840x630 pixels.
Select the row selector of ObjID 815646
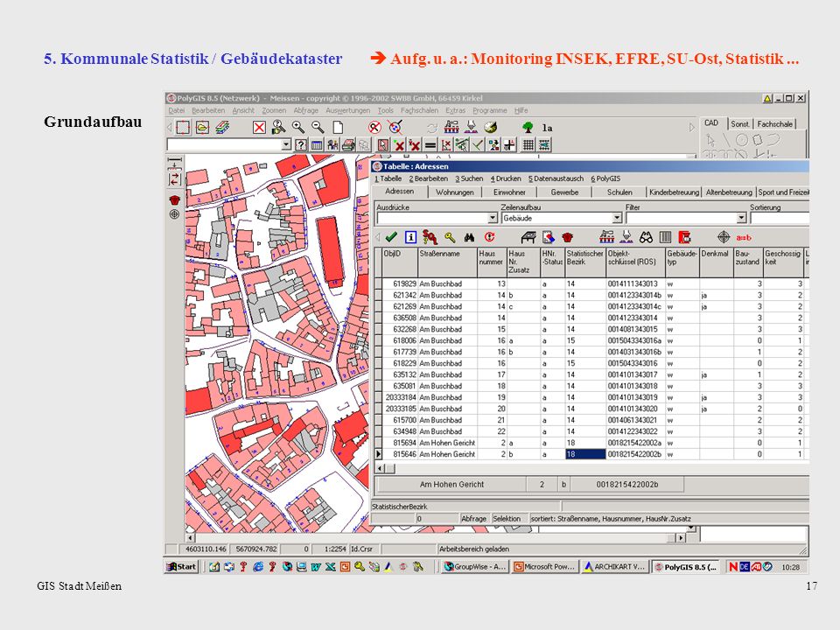pyautogui.click(x=378, y=454)
